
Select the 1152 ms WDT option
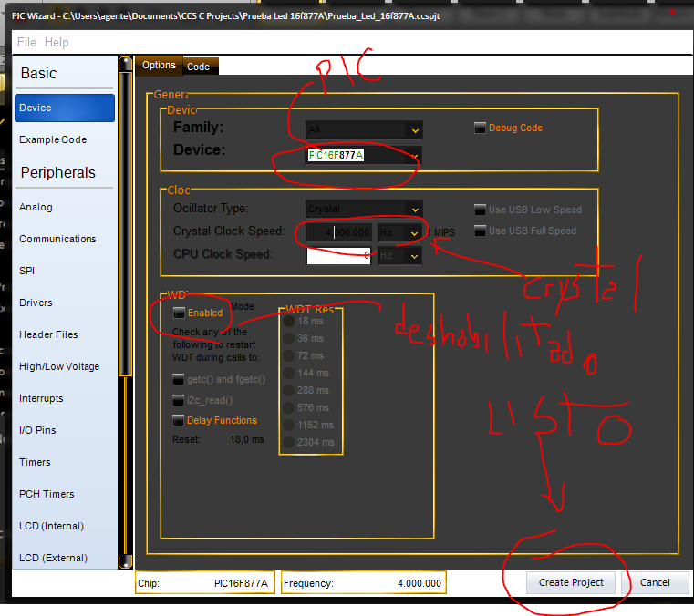point(288,425)
